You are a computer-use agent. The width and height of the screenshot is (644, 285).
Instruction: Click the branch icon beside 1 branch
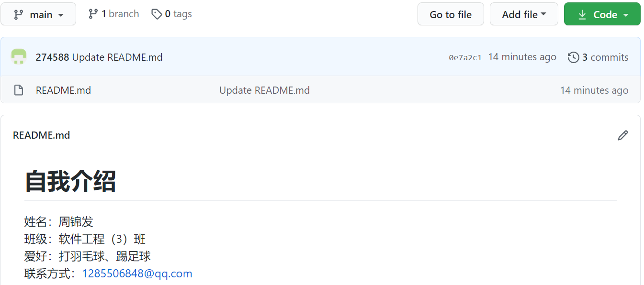tap(93, 14)
